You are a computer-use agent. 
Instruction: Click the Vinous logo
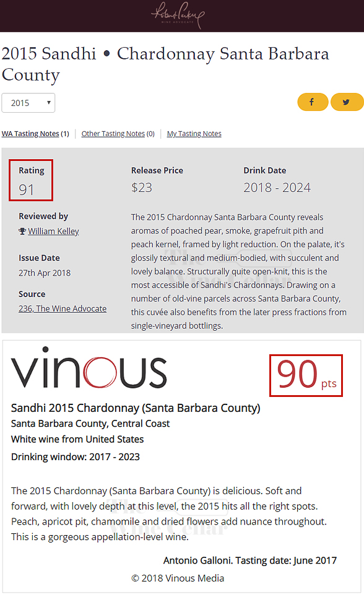point(89,368)
